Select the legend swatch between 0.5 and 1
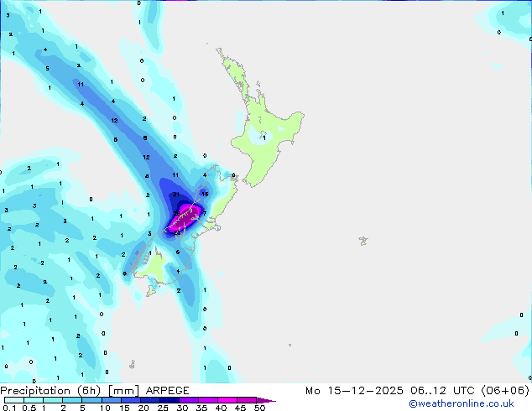 [34, 400]
